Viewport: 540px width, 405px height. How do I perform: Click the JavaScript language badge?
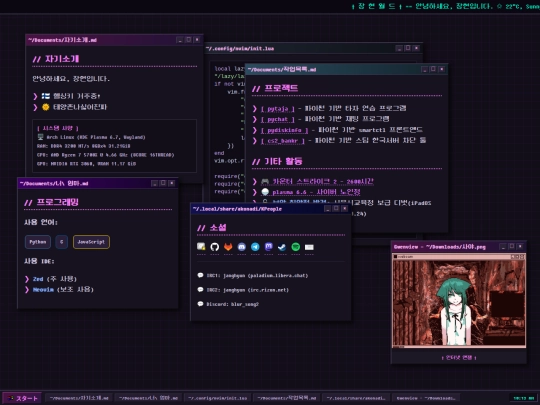coord(91,242)
